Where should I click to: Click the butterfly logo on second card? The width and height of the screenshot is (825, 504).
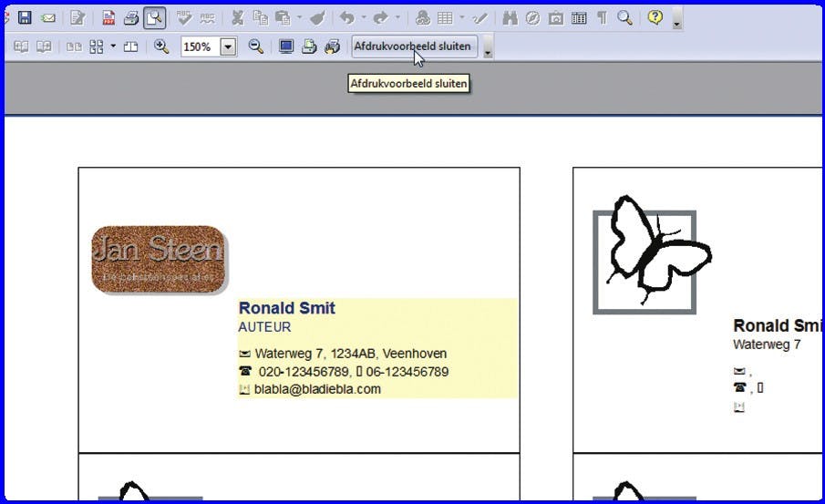point(652,254)
